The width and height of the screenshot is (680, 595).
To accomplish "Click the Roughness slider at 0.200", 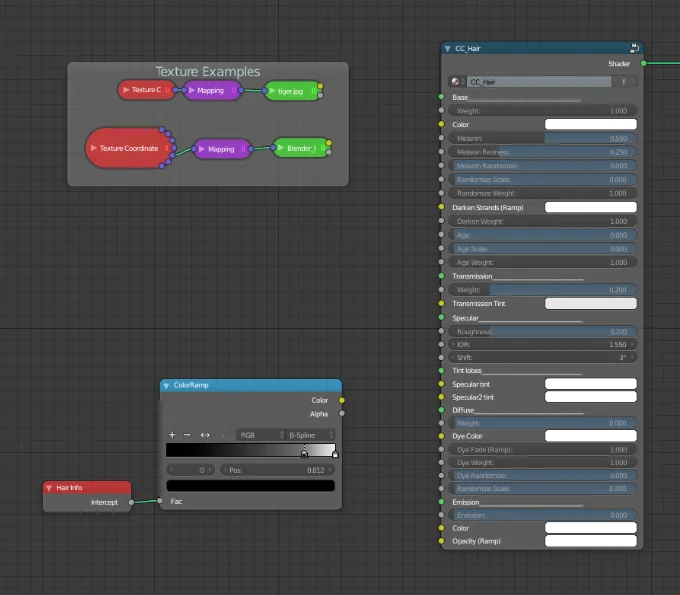I will click(542, 331).
